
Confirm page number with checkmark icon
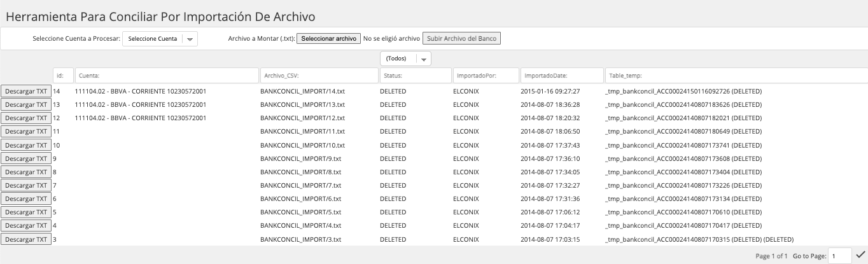(860, 255)
